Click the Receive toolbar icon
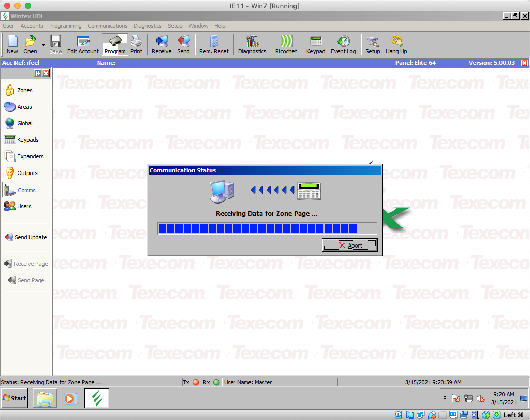Image resolution: width=530 pixels, height=420 pixels. click(161, 45)
